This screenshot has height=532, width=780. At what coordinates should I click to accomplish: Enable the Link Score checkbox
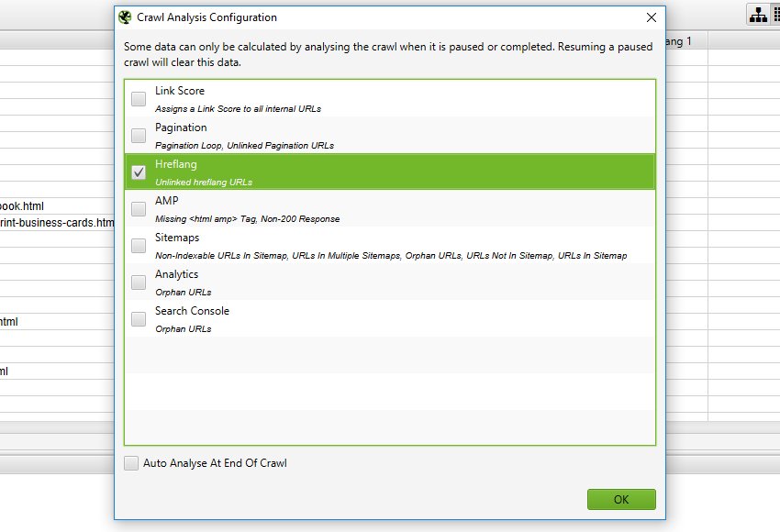139,99
